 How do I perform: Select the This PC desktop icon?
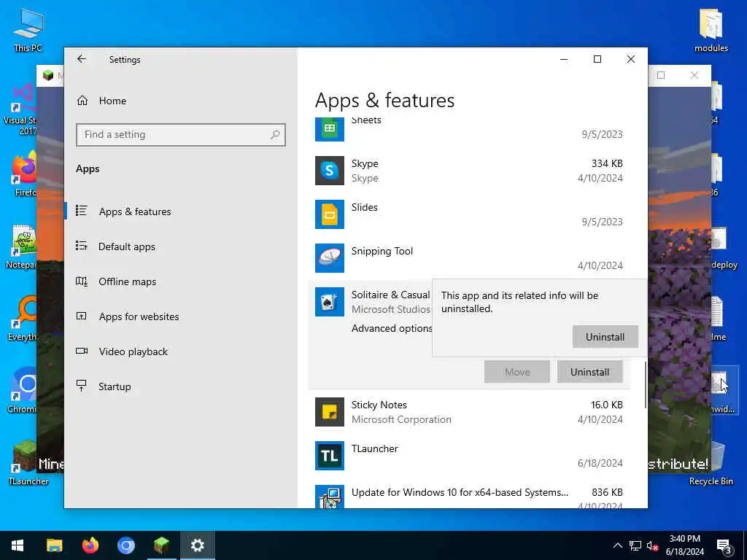pos(28,31)
